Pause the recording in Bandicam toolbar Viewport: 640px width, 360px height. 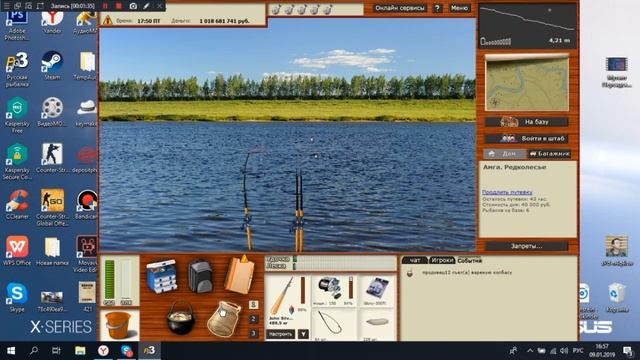pyautogui.click(x=105, y=6)
